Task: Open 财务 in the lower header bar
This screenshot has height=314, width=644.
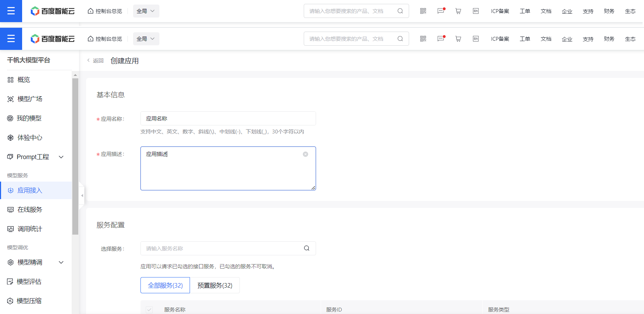Action: 609,39
